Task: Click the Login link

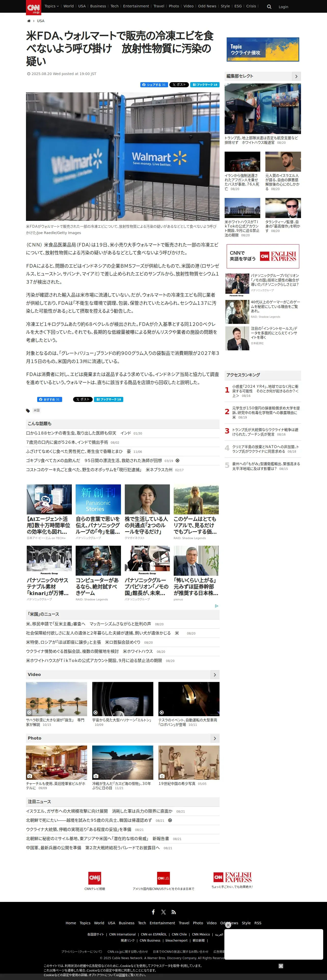Action: [x=283, y=7]
